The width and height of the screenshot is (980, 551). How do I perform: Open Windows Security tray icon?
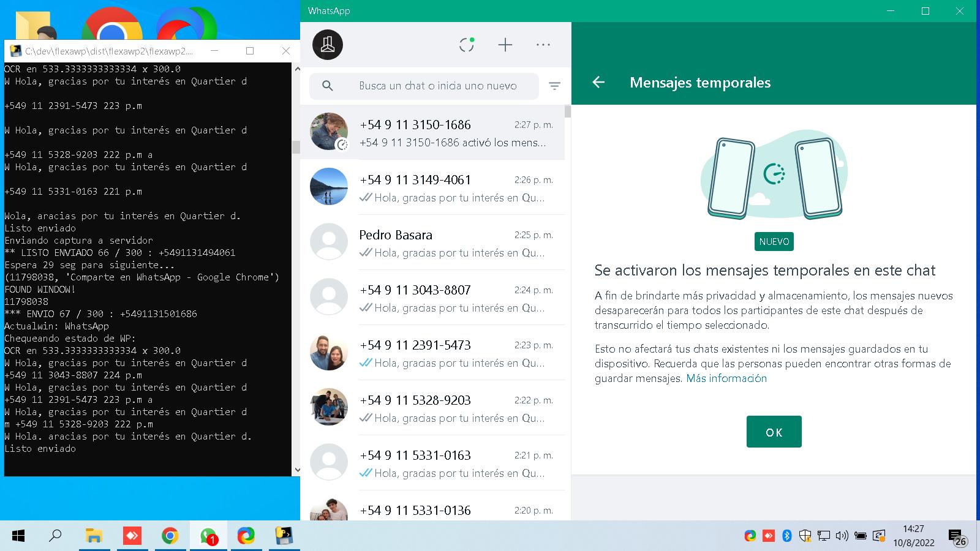click(805, 536)
